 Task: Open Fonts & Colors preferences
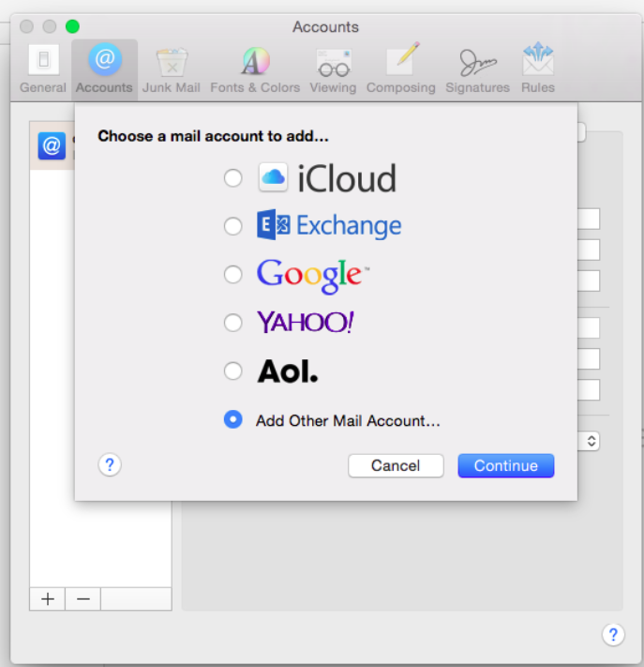[255, 68]
